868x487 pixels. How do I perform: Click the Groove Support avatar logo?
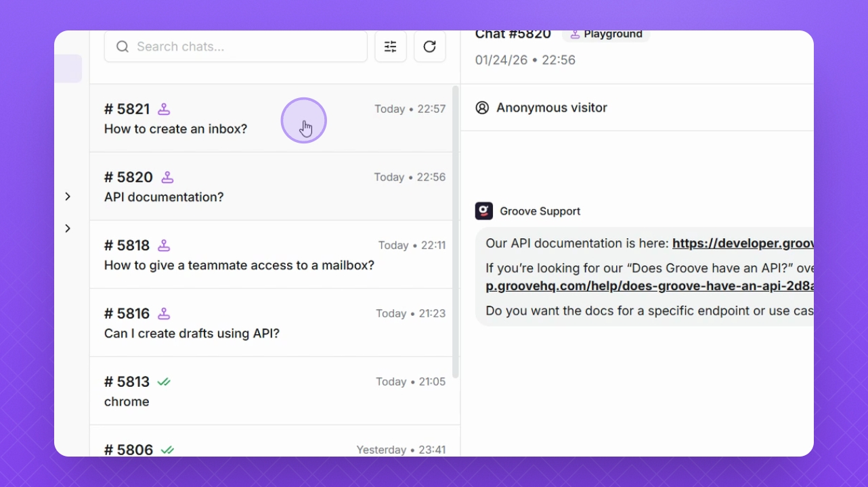(484, 211)
